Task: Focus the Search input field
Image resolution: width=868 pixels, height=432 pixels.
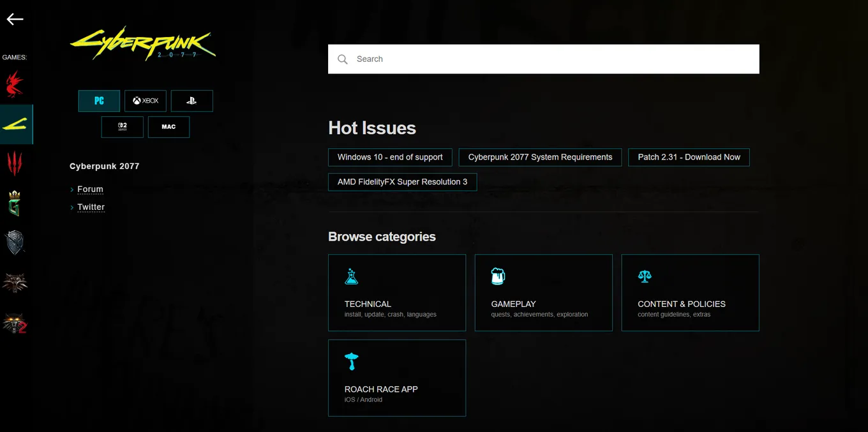Action: point(544,59)
